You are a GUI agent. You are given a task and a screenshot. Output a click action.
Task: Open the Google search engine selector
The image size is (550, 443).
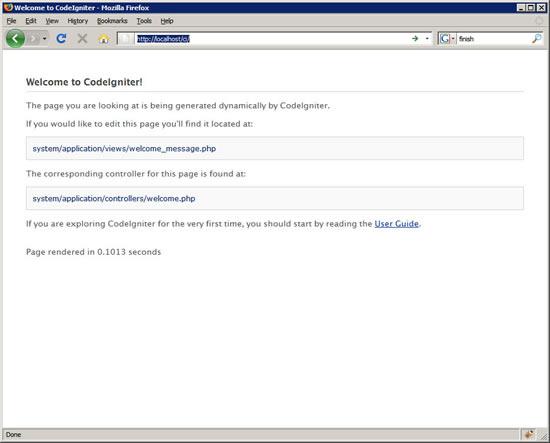pyautogui.click(x=448, y=39)
